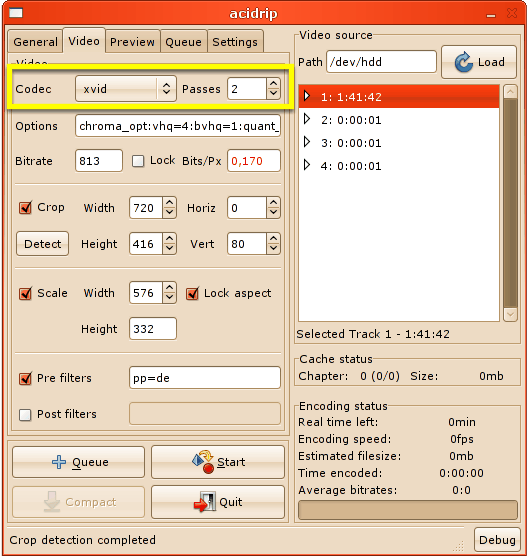Enable the bitrate Lock checkbox
Image resolution: width=527 pixels, height=556 pixels.
pos(138,161)
